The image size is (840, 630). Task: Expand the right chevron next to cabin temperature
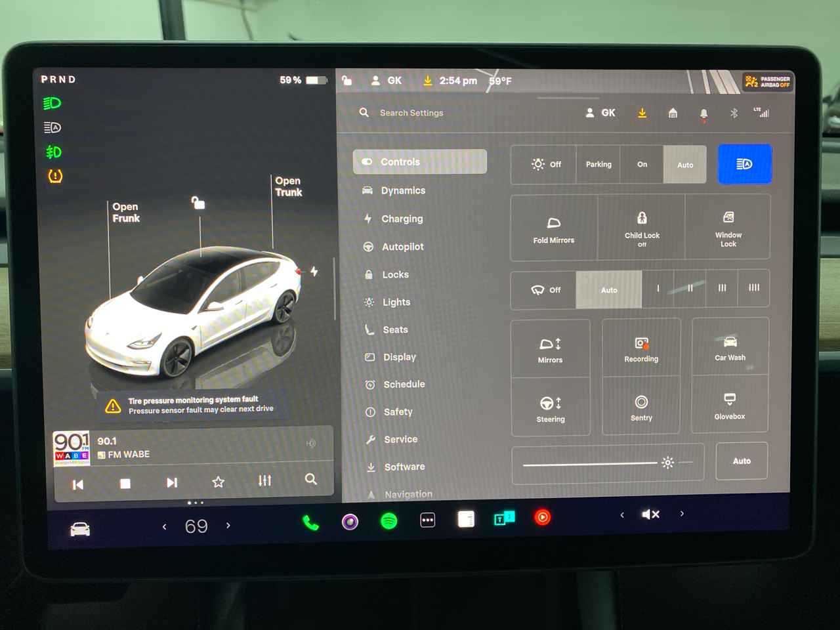click(x=228, y=526)
